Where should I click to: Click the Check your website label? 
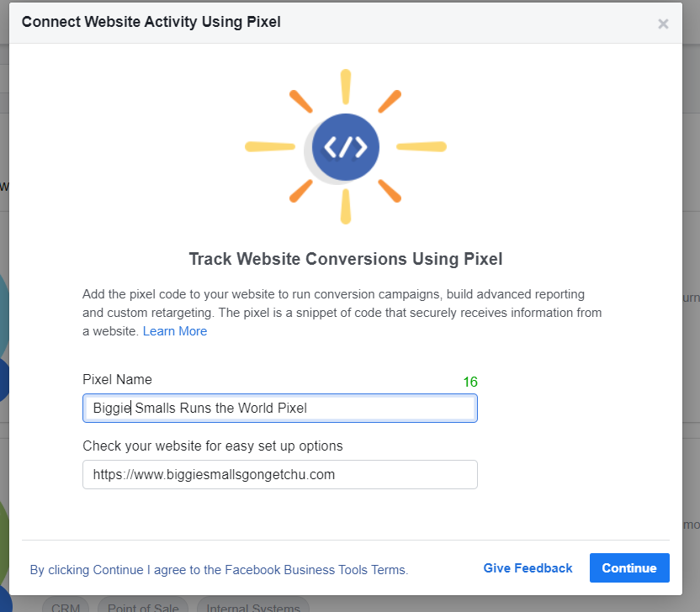click(213, 446)
